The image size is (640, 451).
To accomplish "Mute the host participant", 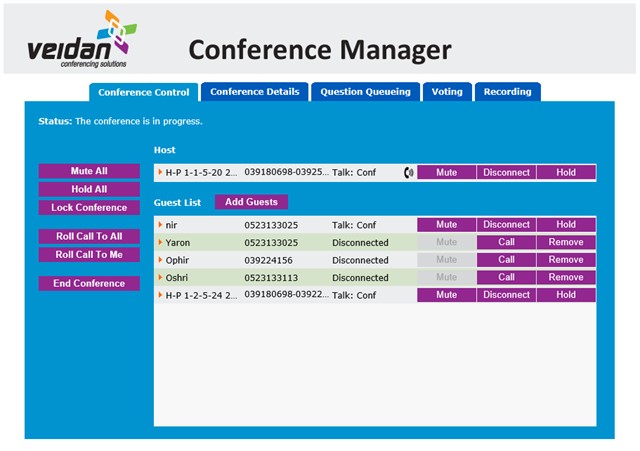I will point(446,172).
